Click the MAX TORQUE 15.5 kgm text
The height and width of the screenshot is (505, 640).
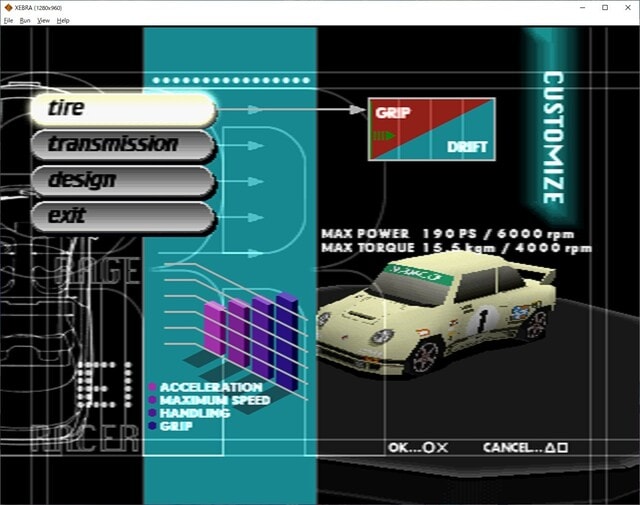(x=456, y=248)
